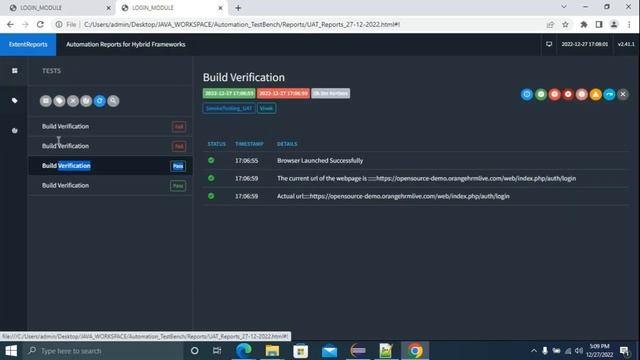Filter steps by error using pink icon
640x360 pixels.
(582, 94)
